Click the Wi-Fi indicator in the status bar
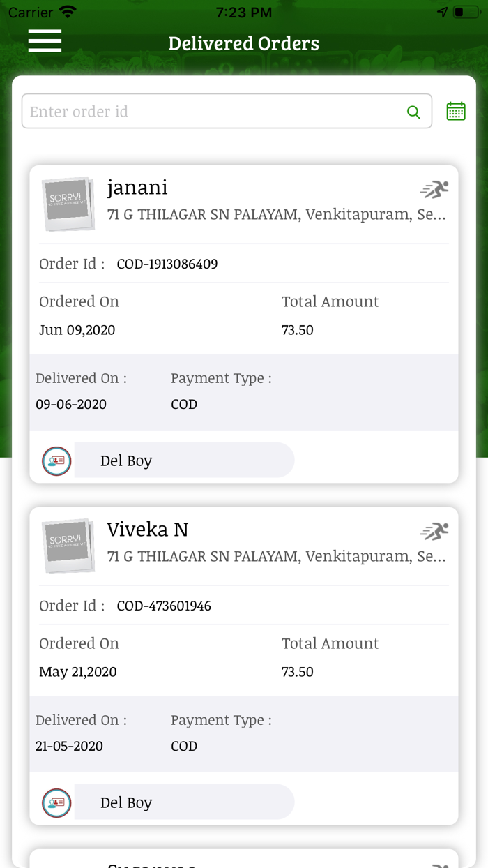The width and height of the screenshot is (488, 868). 66,11
